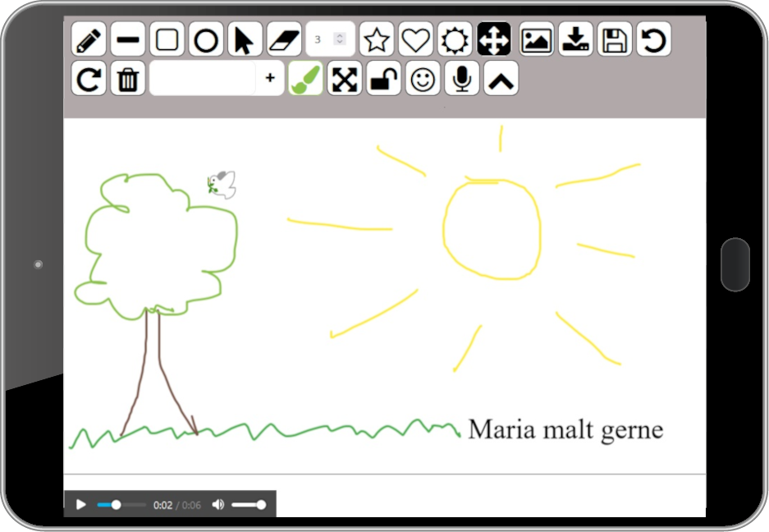
Task: Delete drawing with the trash can icon
Action: [x=128, y=79]
